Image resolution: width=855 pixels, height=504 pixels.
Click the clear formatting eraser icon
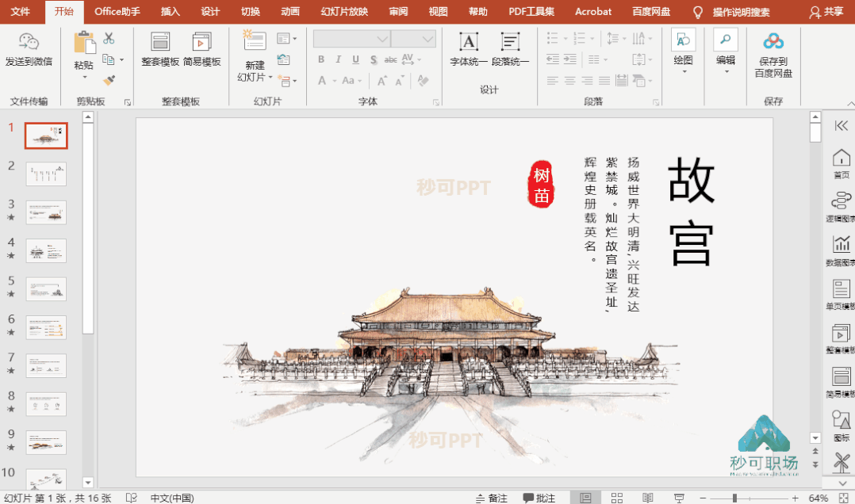pos(423,81)
